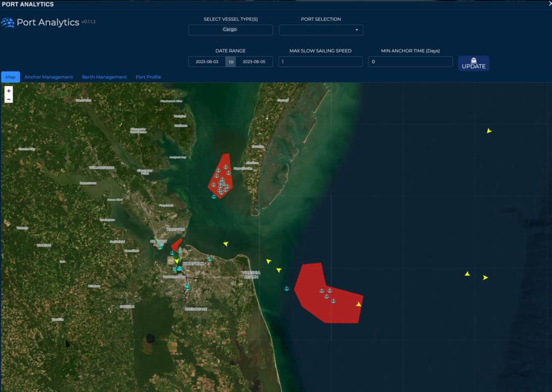The height and width of the screenshot is (392, 552).
Task: Open the Port Profile tab
Action: coord(148,77)
